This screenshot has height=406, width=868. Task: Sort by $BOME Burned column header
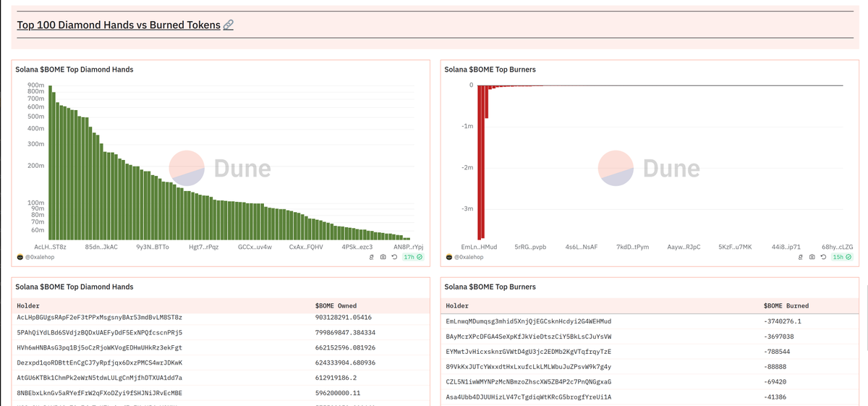(786, 305)
